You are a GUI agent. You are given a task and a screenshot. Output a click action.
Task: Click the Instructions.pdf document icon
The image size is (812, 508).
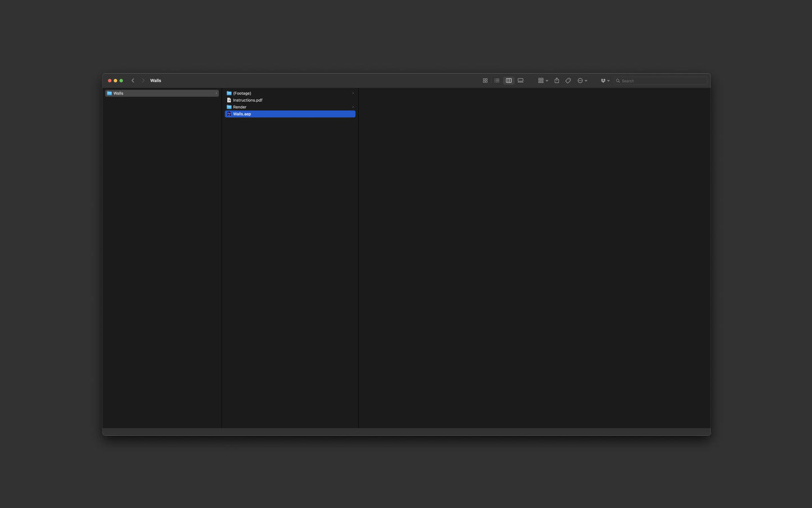pyautogui.click(x=229, y=100)
